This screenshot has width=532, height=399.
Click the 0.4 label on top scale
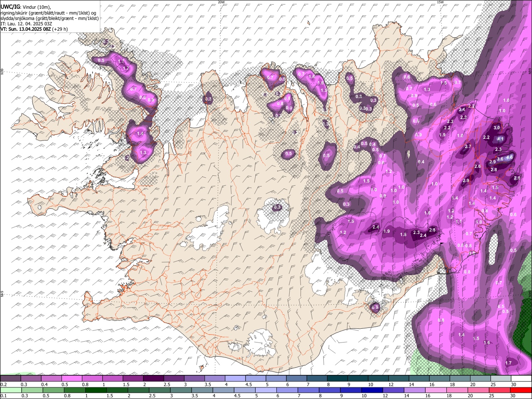[x=44, y=384]
